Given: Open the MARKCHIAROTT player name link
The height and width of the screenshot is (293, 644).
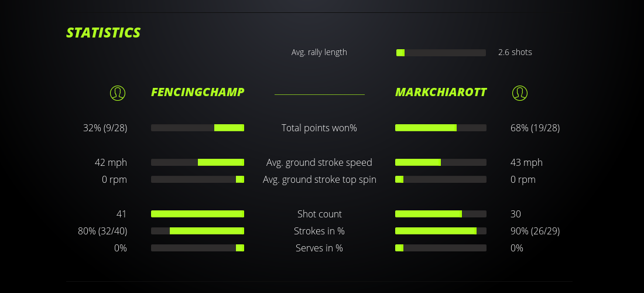Looking at the screenshot, I should pyautogui.click(x=440, y=92).
